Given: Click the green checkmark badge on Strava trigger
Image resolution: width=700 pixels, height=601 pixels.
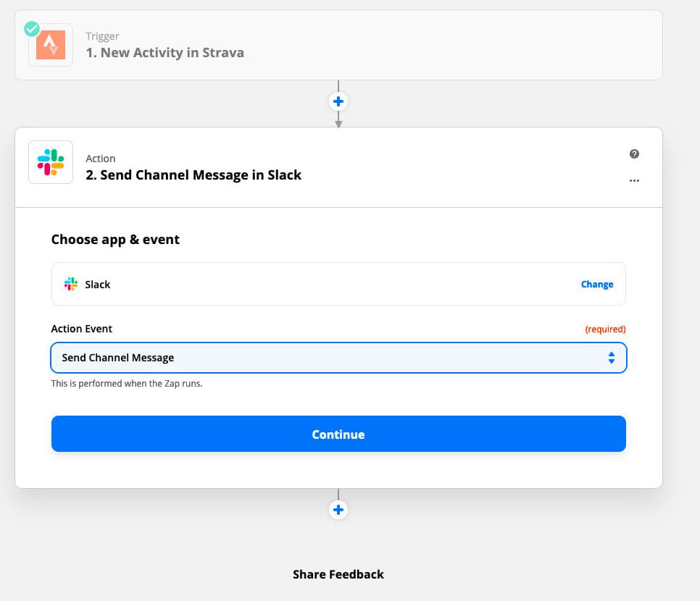Looking at the screenshot, I should 32,29.
